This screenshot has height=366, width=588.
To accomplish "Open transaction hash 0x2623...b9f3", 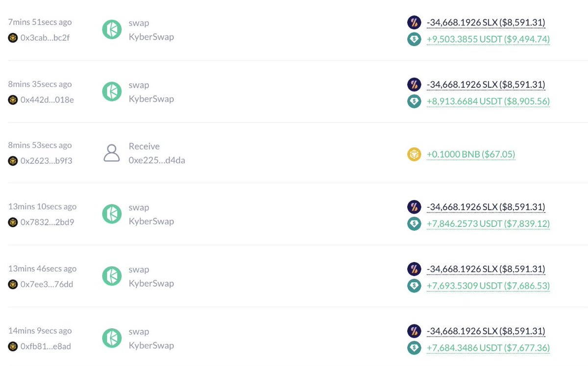I will coord(47,161).
